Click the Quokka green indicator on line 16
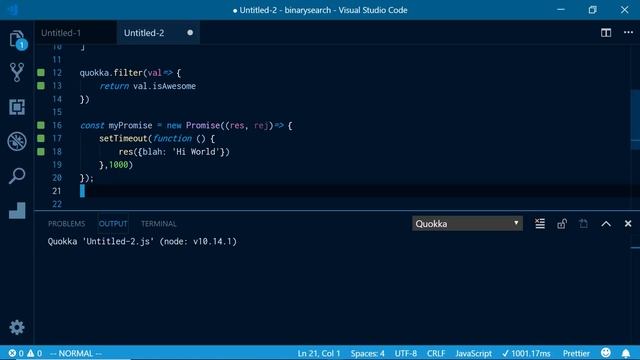 click(41, 125)
